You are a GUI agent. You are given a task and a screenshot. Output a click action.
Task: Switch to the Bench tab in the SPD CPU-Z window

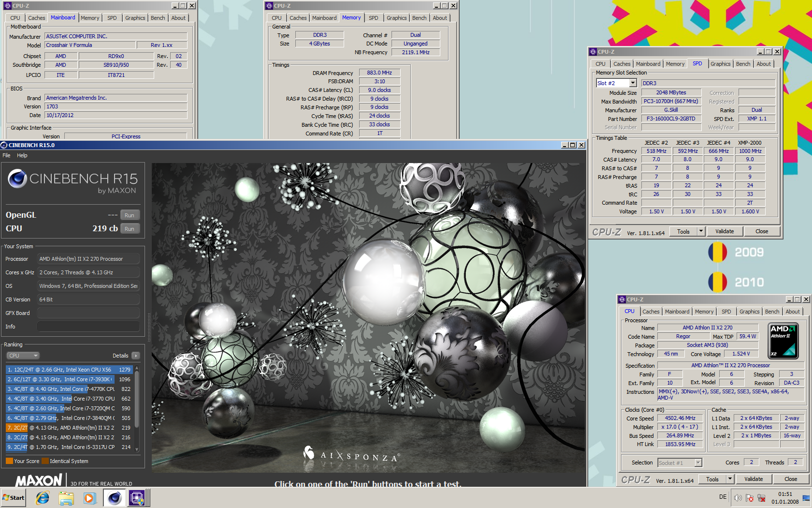[x=743, y=64]
